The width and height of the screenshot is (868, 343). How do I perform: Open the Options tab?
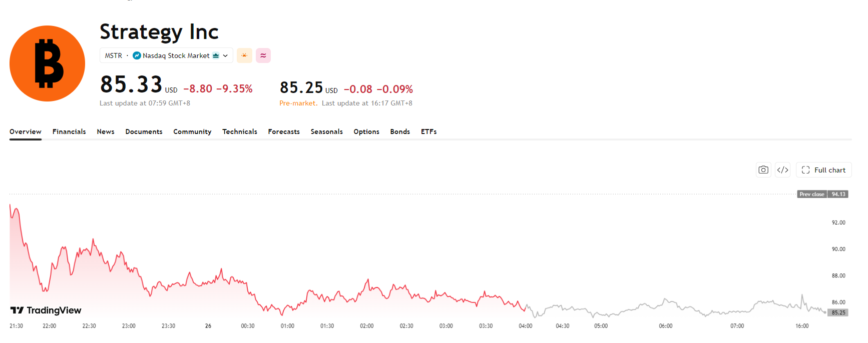pyautogui.click(x=366, y=131)
